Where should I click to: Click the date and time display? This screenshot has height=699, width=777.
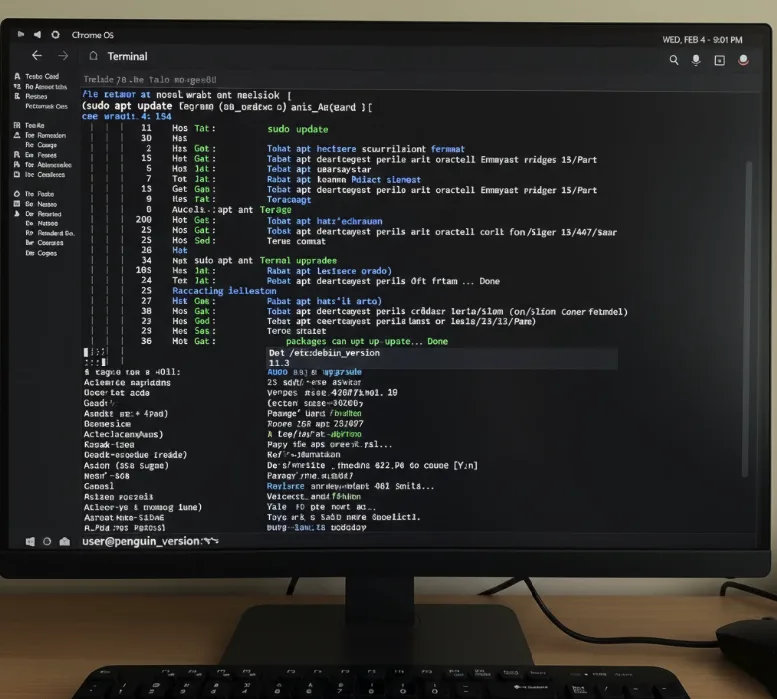[x=702, y=40]
